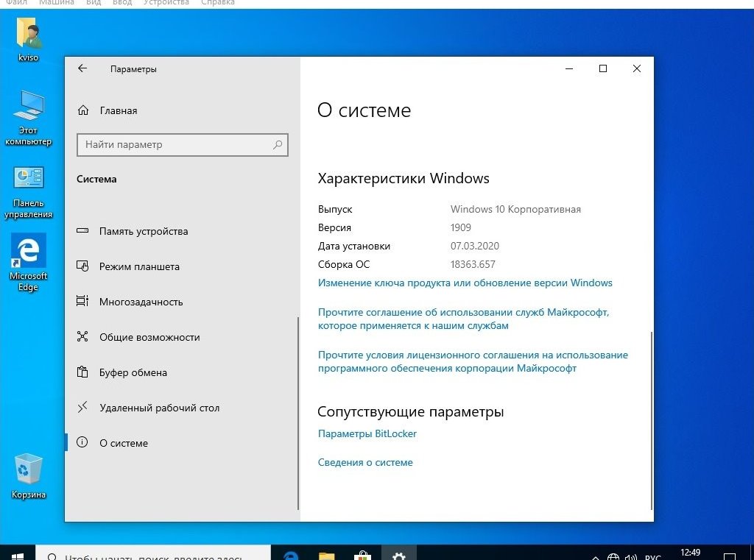Screen dimensions: 754x560
Task: Select the Этот компьютер desktop icon
Action: 29,118
